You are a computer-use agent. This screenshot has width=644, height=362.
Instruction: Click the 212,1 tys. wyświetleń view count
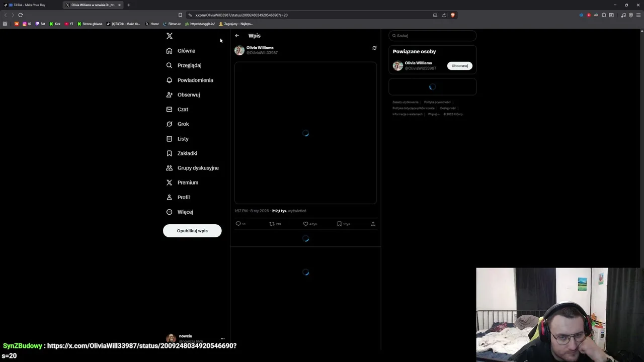[x=289, y=211]
